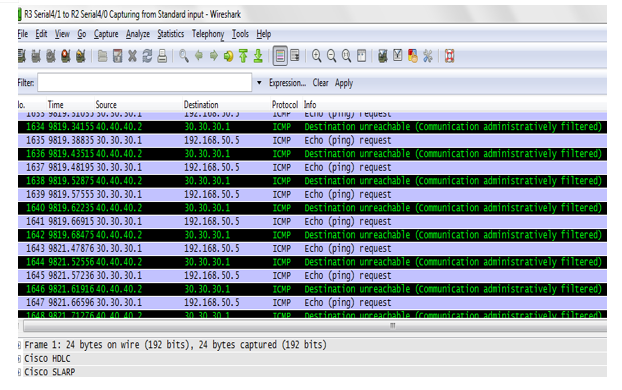622x390 pixels.
Task: Open the Go menu
Action: click(x=82, y=34)
